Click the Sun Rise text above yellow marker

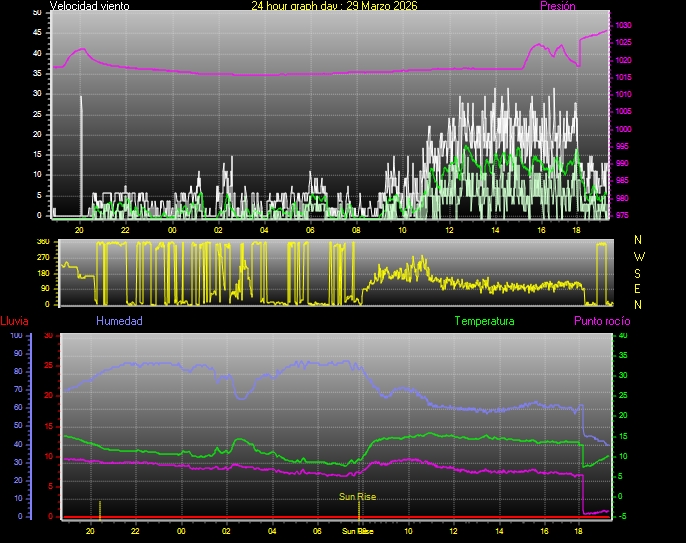click(357, 496)
